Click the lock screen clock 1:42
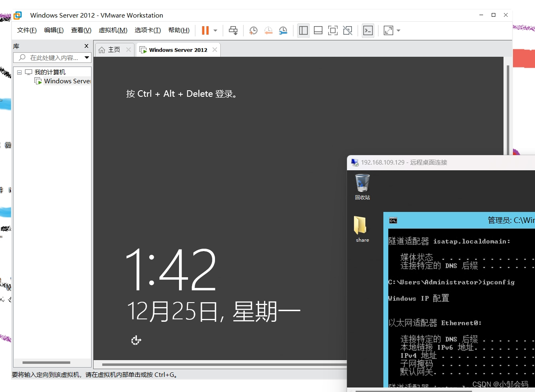Screen dimensions: 535x392 (x=171, y=269)
